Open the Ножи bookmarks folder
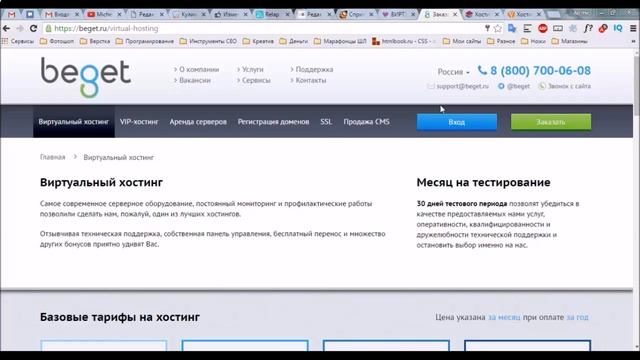Image resolution: width=640 pixels, height=360 pixels. (x=533, y=41)
